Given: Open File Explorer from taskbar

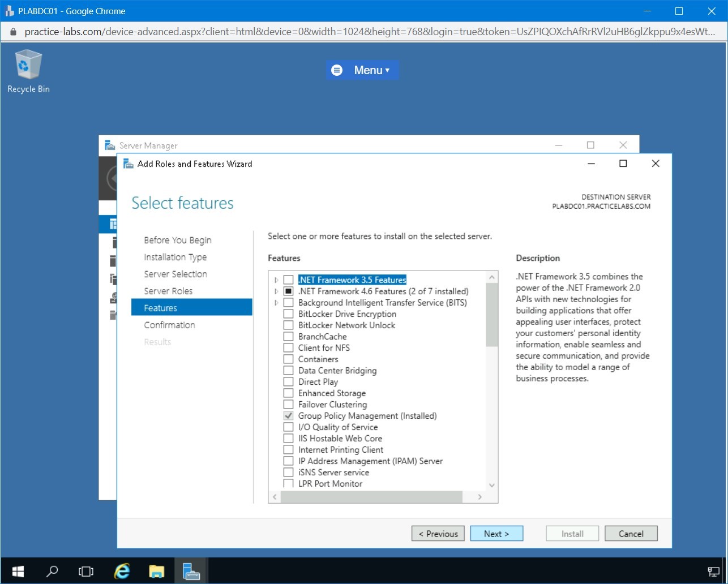Looking at the screenshot, I should (x=156, y=571).
